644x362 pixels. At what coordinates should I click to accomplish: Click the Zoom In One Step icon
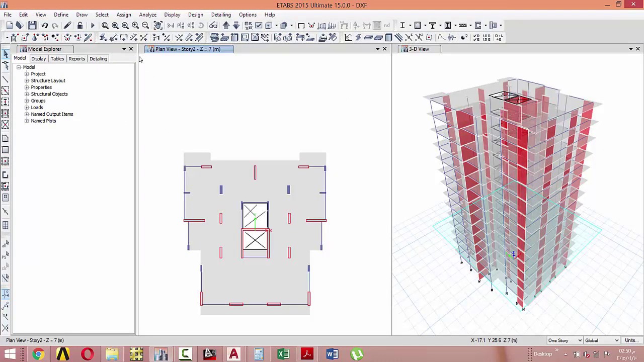click(135, 25)
